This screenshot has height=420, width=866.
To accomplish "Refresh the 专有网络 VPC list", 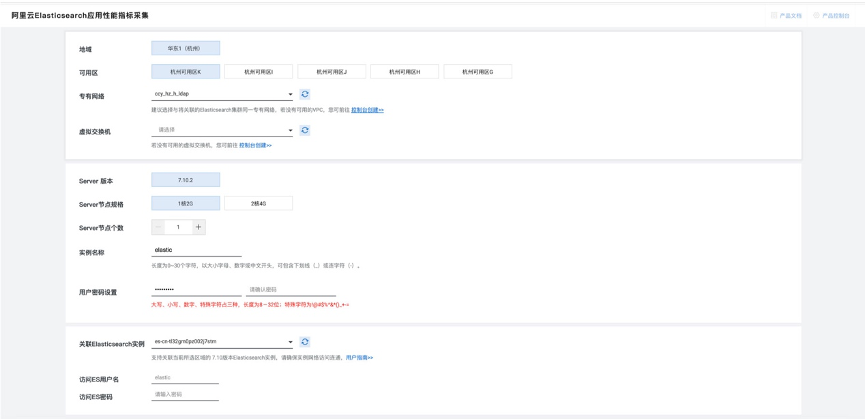I will 305,94.
